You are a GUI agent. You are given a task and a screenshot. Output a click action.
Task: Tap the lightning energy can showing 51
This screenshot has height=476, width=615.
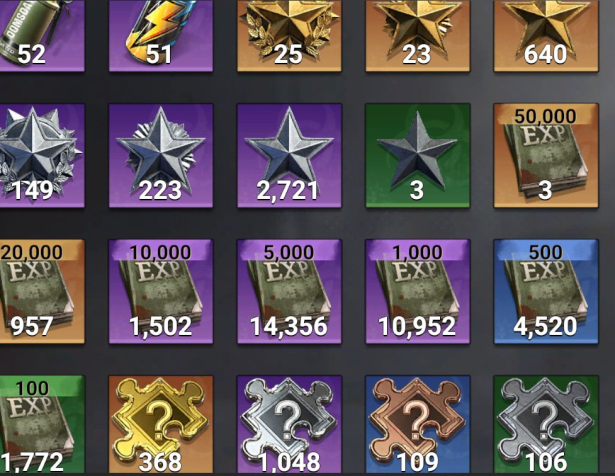(161, 36)
